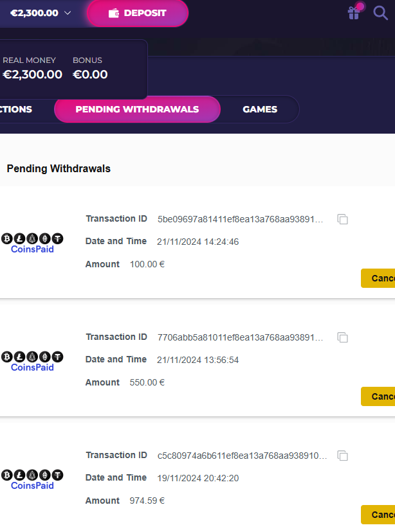This screenshot has width=395, height=532.
Task: Cancel the 100.00 € withdrawal
Action: (378, 278)
